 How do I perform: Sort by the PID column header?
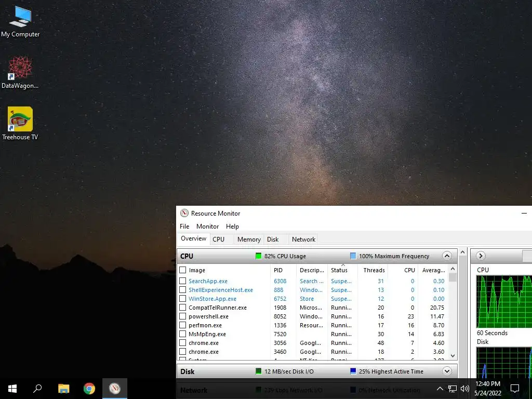click(x=283, y=270)
